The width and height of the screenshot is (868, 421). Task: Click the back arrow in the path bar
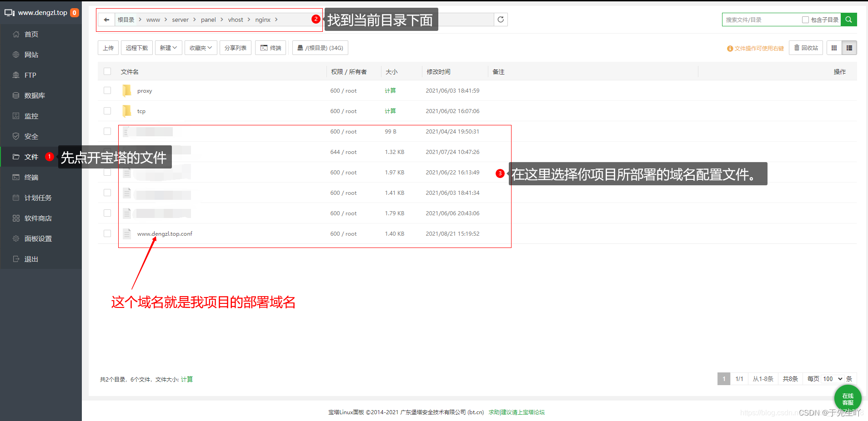(106, 20)
